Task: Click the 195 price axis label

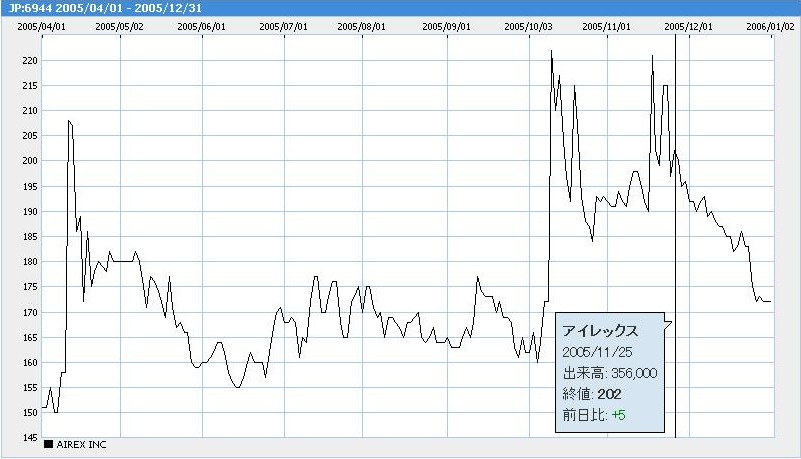Action: [30, 187]
